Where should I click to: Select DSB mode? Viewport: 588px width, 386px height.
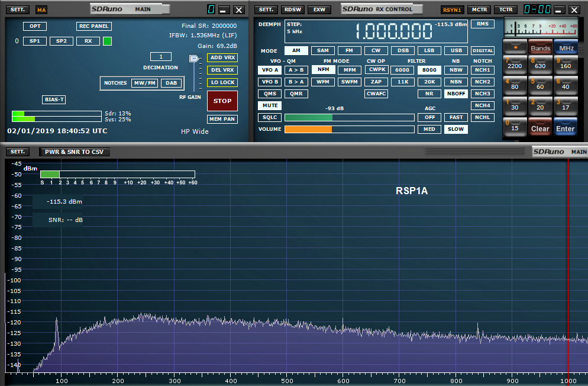(403, 50)
